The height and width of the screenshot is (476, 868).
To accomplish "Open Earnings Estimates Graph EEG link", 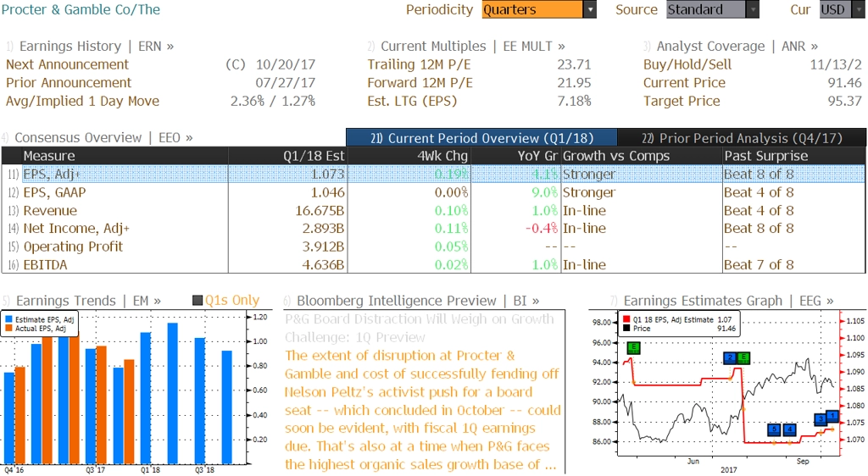I will pos(728,300).
